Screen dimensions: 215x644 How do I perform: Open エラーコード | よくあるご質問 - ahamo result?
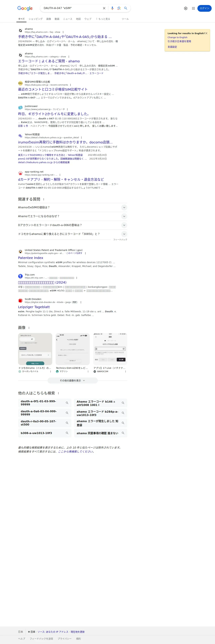(49, 61)
